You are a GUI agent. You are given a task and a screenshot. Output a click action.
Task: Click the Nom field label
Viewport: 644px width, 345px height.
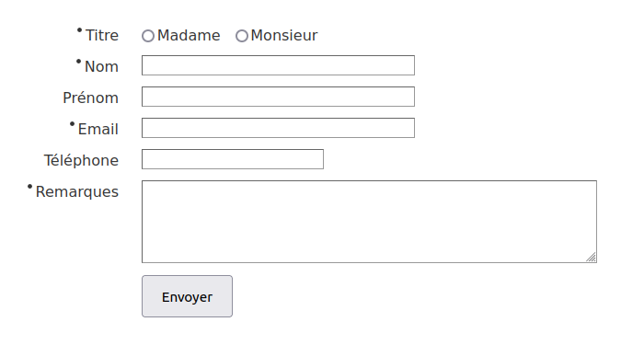[x=101, y=66]
